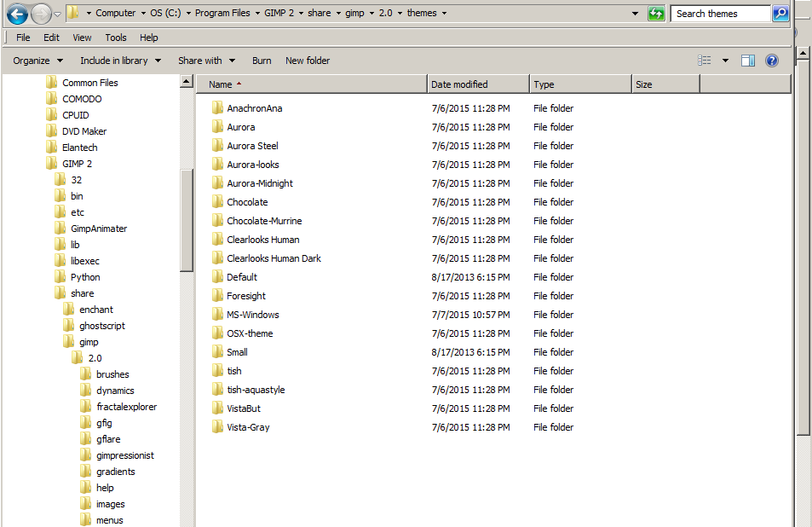
Task: Click the navigation tree scrollbar thumb
Action: (187, 220)
